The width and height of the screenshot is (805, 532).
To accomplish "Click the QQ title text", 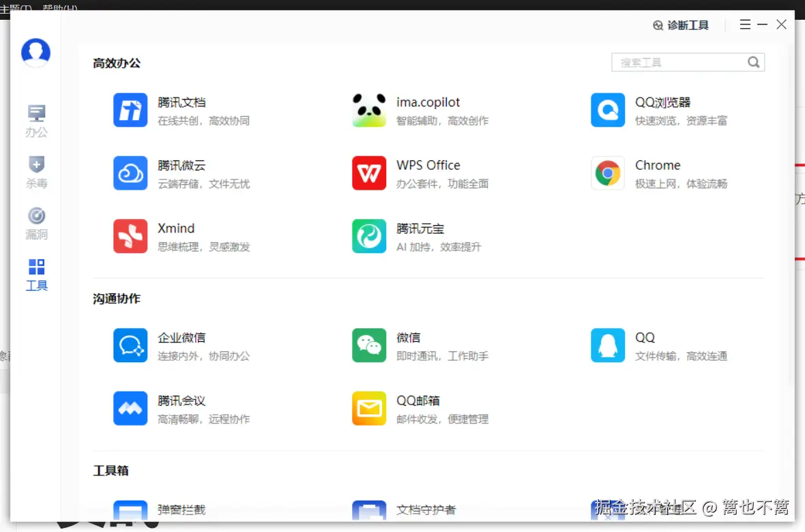I will 645,338.
